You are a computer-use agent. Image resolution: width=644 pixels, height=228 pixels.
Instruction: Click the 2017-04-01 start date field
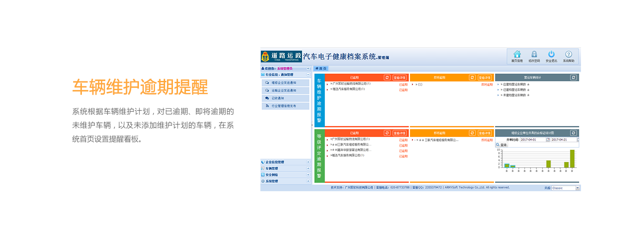click(x=532, y=139)
